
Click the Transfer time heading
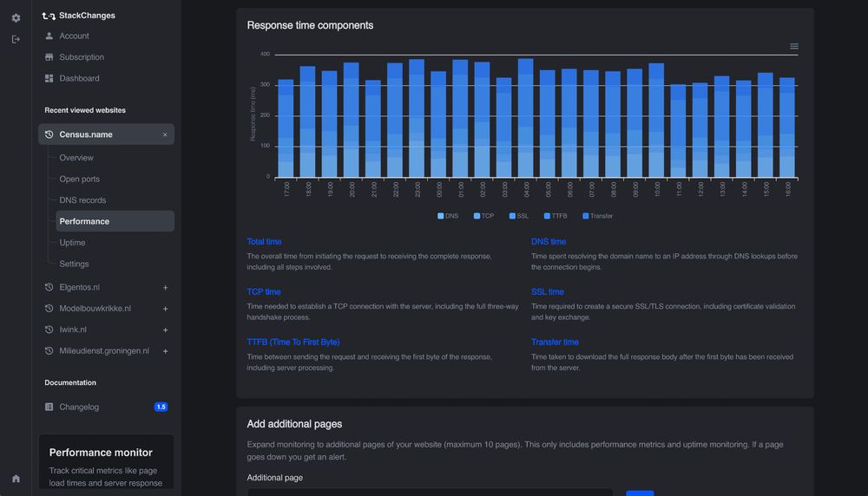coord(555,343)
